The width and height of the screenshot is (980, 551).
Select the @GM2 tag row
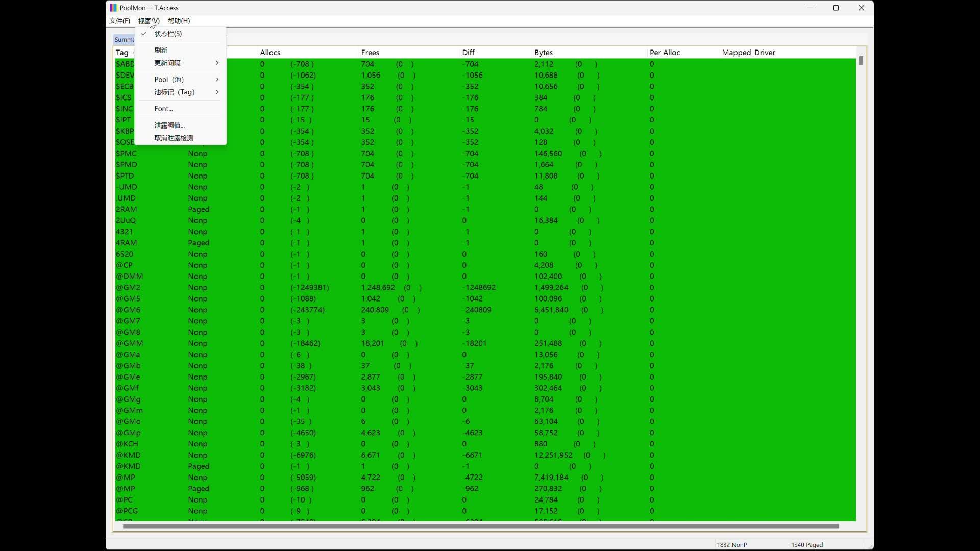point(485,288)
